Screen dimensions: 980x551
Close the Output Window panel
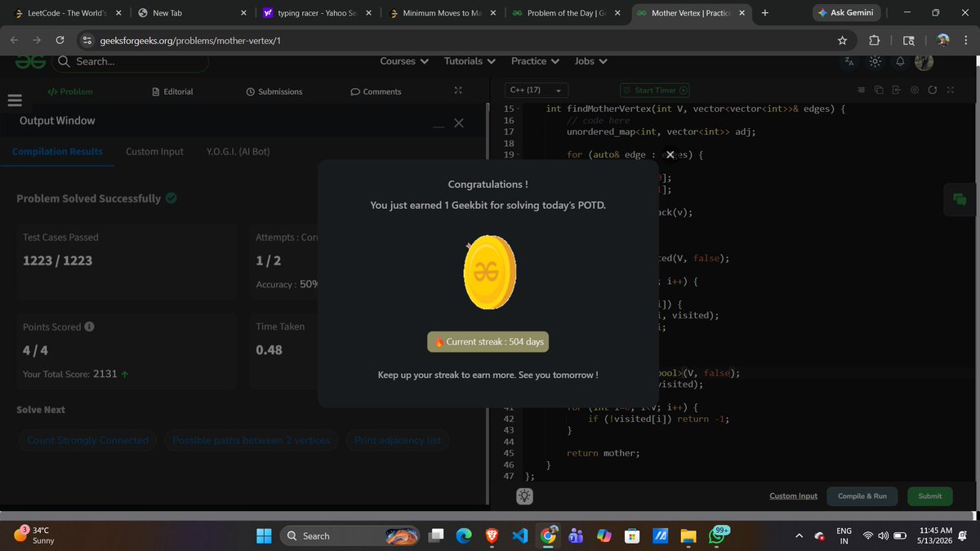point(458,122)
